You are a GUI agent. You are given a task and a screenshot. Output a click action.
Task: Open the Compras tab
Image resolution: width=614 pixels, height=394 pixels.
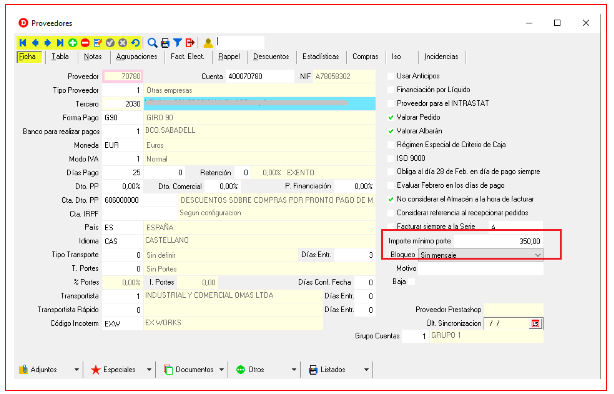(365, 56)
